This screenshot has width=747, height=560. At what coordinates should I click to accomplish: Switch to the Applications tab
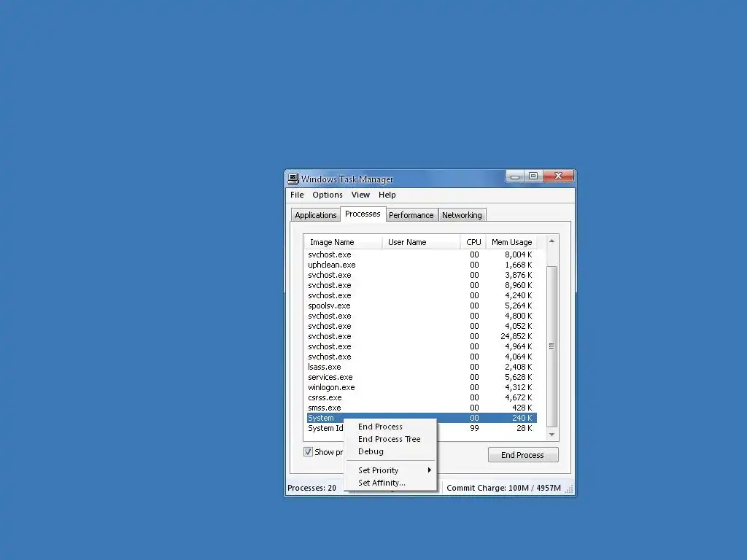click(x=315, y=215)
